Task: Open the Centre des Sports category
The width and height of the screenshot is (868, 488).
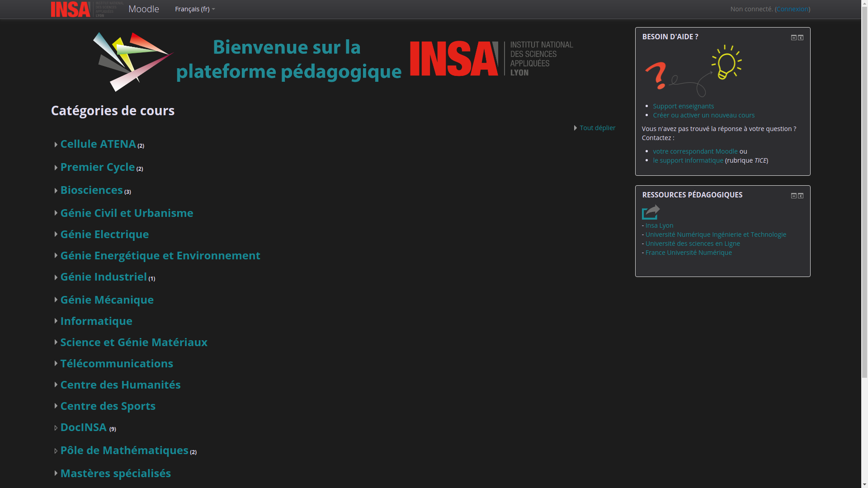Action: point(108,406)
